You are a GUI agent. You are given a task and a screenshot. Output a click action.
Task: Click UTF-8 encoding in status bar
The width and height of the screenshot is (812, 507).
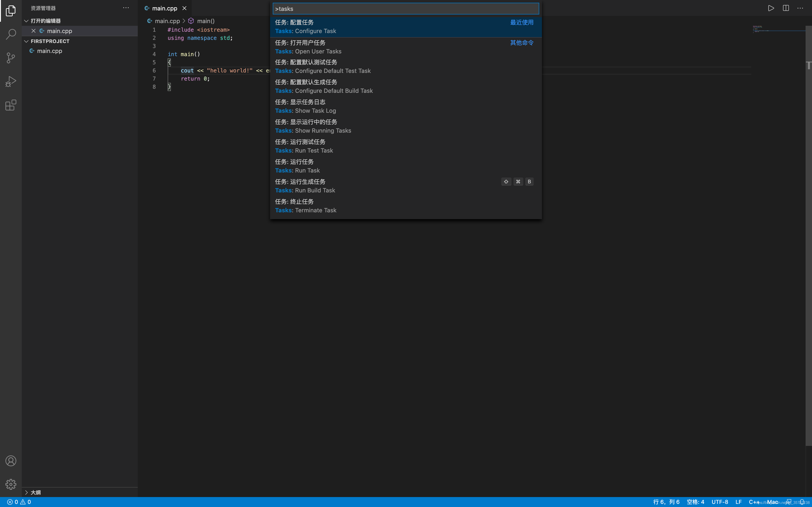click(720, 502)
